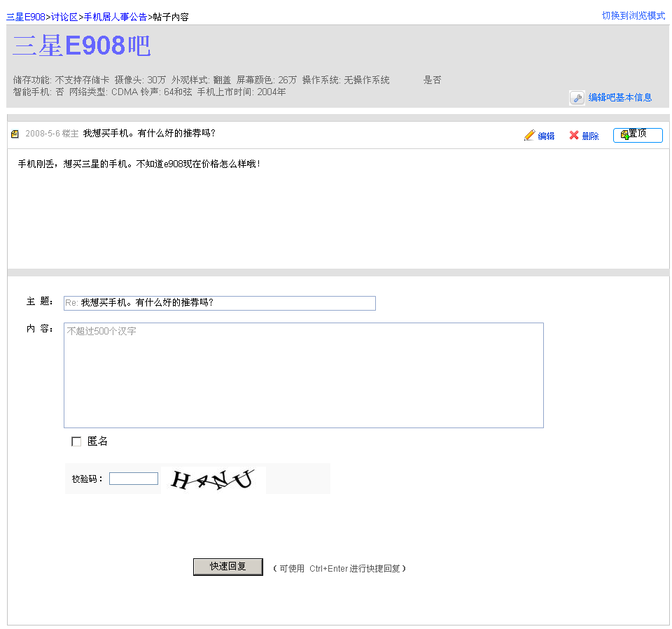Click post title 我想买手机。有什么好的推荐吗?
The image size is (672, 629).
pos(149,133)
